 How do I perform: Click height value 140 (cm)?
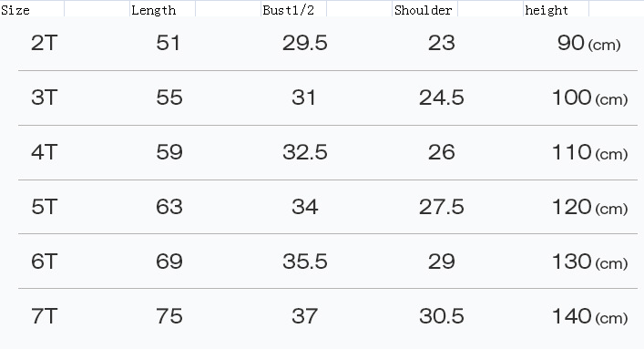click(x=590, y=316)
